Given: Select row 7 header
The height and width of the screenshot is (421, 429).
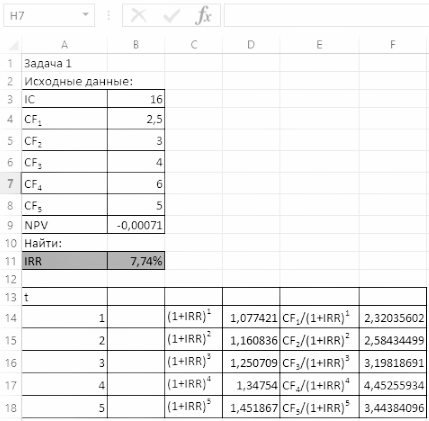Looking at the screenshot, I should (11, 184).
